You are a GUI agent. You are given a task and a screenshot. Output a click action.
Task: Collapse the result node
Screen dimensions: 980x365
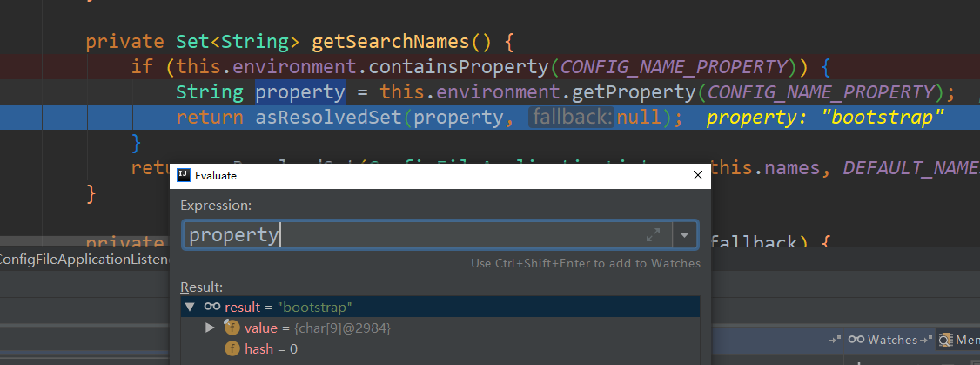[x=190, y=307]
